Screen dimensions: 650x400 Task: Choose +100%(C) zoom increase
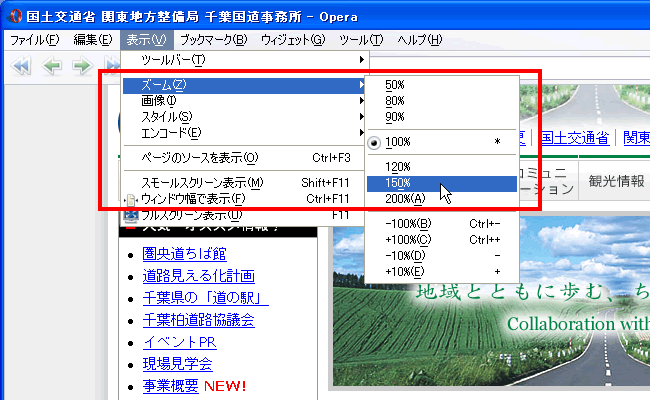(442, 240)
